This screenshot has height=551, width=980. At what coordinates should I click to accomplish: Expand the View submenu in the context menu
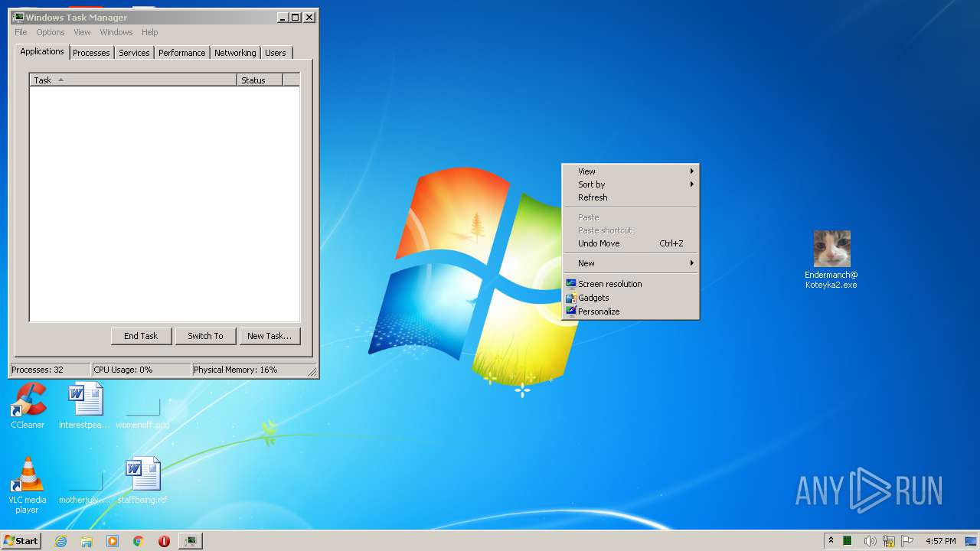click(630, 171)
